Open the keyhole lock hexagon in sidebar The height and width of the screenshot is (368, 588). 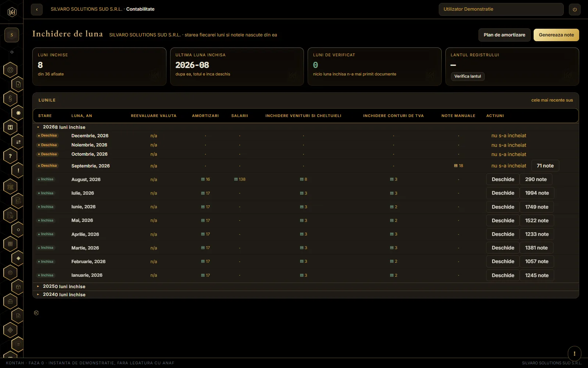coord(10,127)
